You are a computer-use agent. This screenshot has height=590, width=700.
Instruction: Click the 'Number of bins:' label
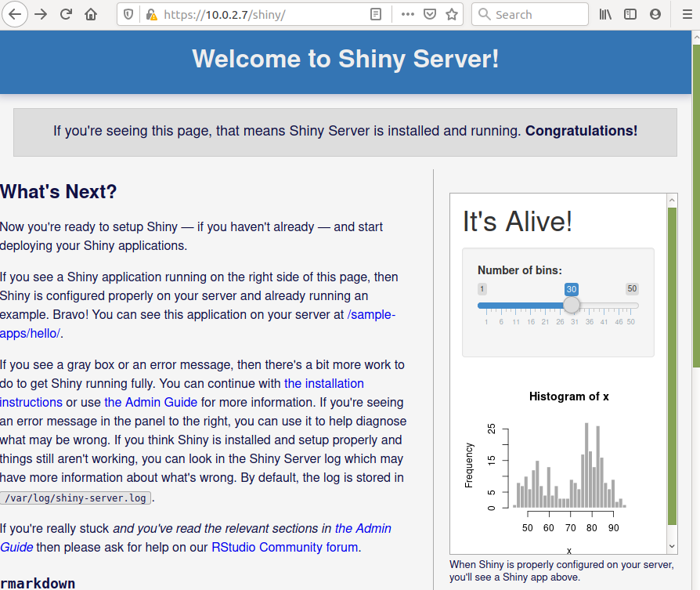pyautogui.click(x=520, y=270)
